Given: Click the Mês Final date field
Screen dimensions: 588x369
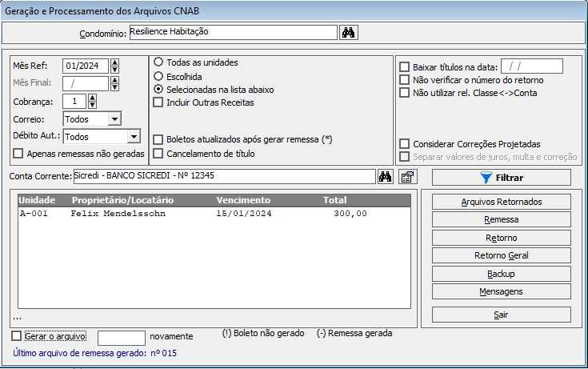Looking at the screenshot, I should click(x=86, y=84).
